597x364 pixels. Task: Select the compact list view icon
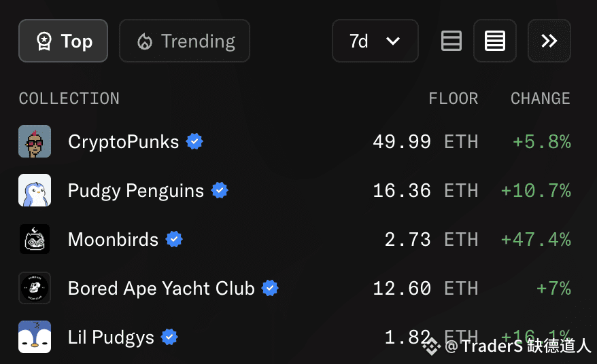click(x=495, y=41)
